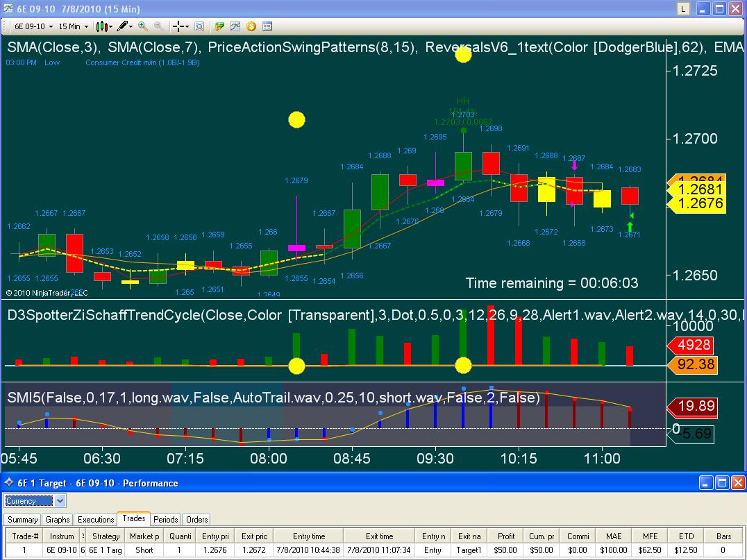Viewport: 747px width, 560px height.
Task: Click the 1.2681 yellow price marker
Action: pyautogui.click(x=697, y=189)
